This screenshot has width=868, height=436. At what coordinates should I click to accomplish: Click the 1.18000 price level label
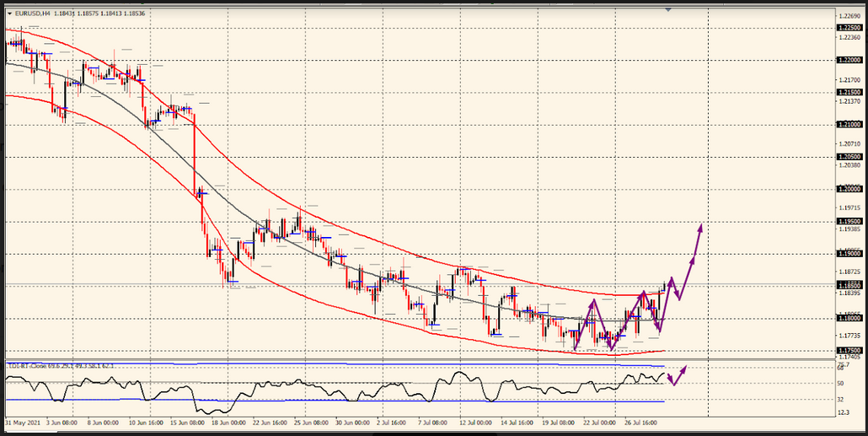(849, 318)
